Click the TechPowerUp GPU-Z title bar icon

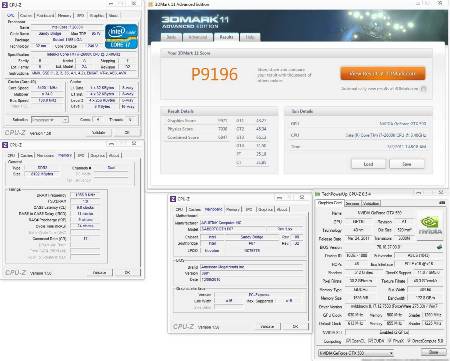pos(318,194)
